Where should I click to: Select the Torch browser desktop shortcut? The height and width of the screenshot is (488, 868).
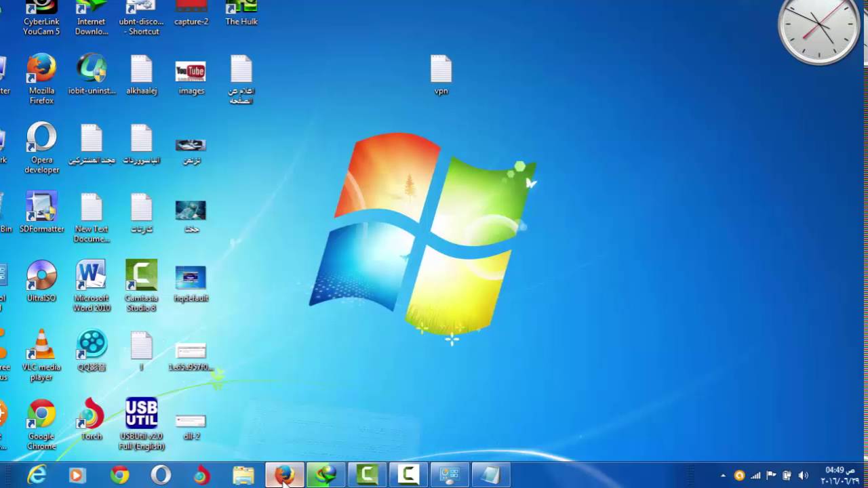[92, 420]
